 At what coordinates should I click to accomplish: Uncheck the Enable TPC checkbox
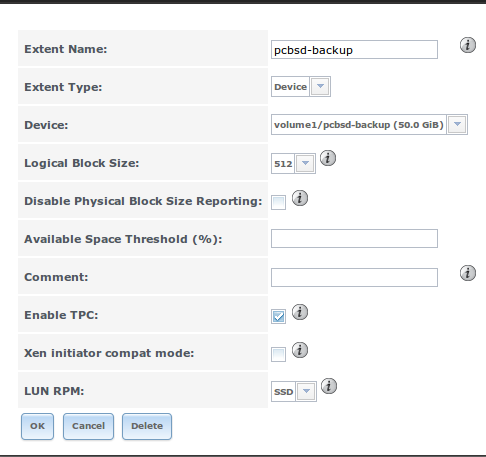pyautogui.click(x=278, y=316)
